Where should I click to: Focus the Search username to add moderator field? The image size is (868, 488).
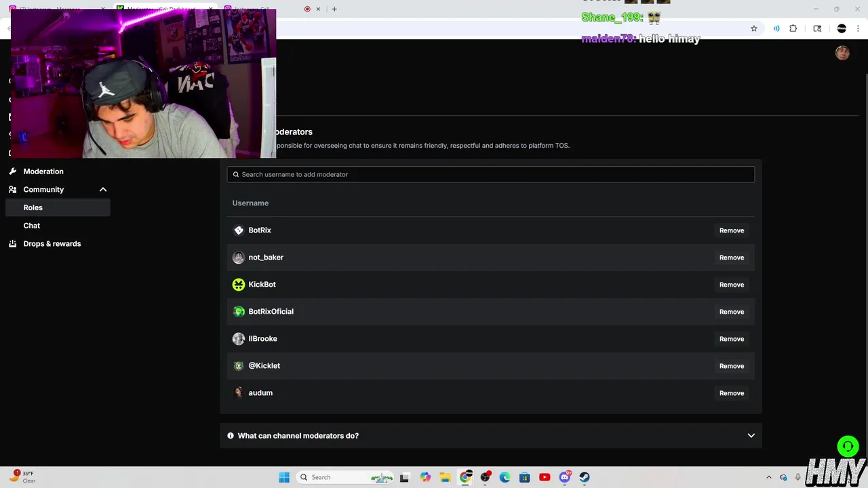(491, 174)
